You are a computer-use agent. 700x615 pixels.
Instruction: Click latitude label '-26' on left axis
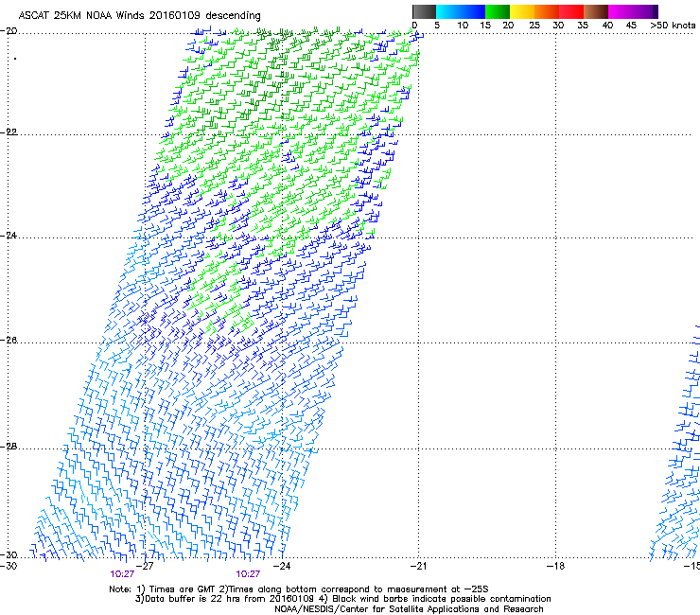coord(9,341)
